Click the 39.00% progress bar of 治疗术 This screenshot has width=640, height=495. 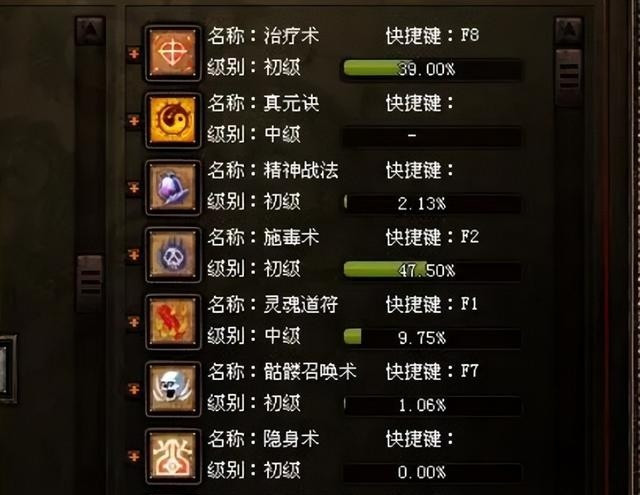432,69
